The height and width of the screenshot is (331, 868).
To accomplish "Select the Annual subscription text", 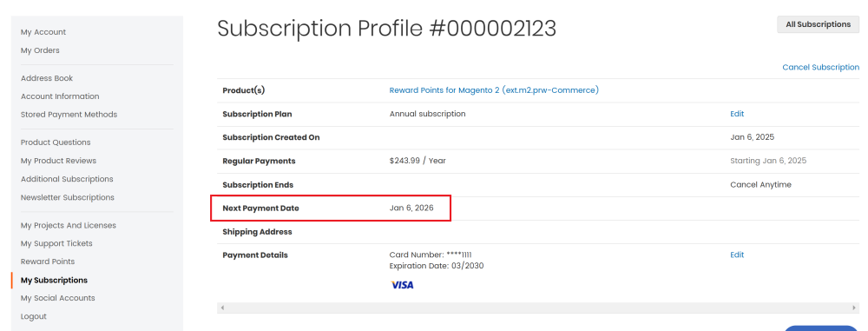I will click(427, 114).
